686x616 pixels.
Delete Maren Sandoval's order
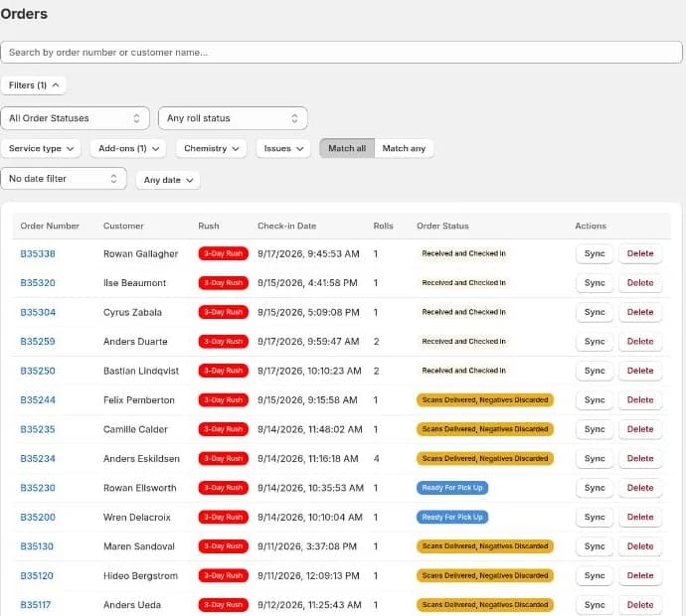[640, 546]
